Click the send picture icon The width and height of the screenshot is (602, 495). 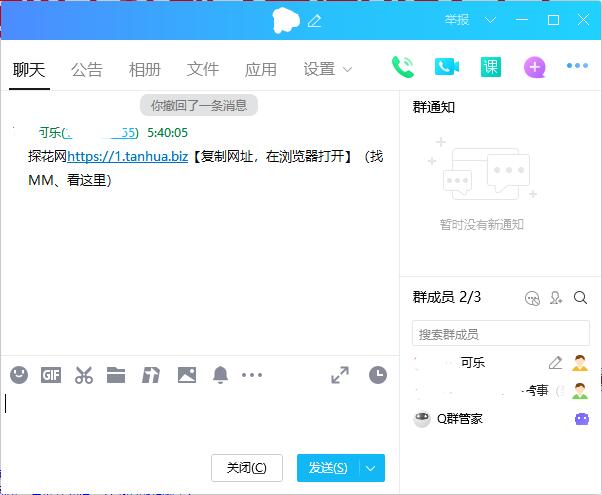pyautogui.click(x=186, y=375)
